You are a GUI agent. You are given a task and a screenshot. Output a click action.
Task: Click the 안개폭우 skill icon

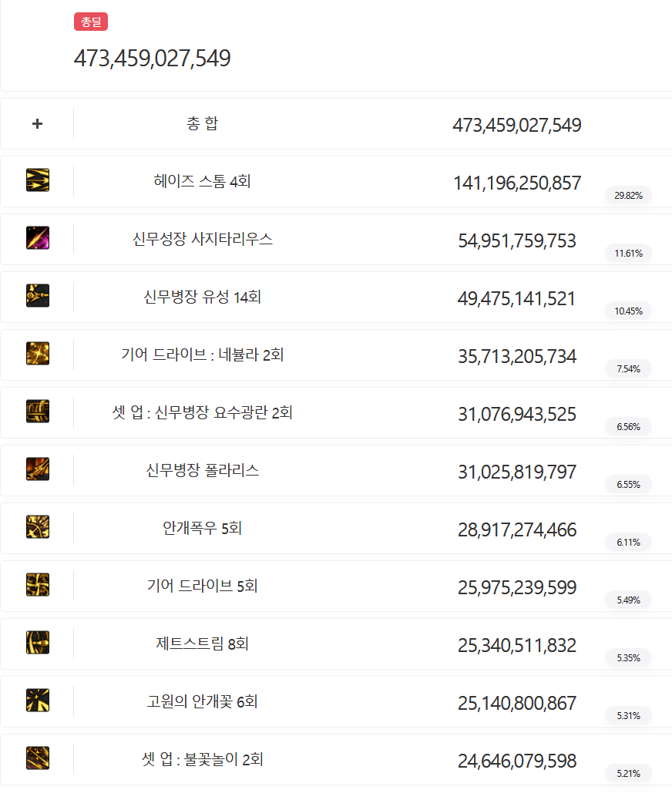(38, 527)
